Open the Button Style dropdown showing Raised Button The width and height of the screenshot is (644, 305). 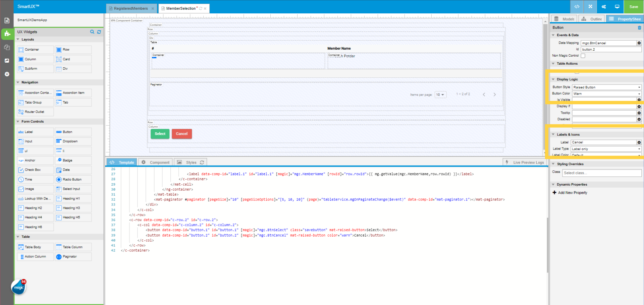(x=606, y=87)
